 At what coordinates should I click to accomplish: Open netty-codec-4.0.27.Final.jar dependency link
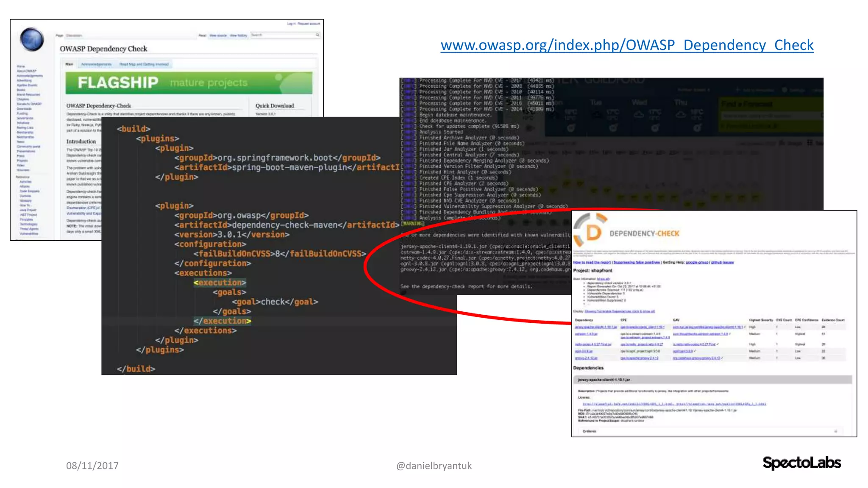(x=593, y=344)
